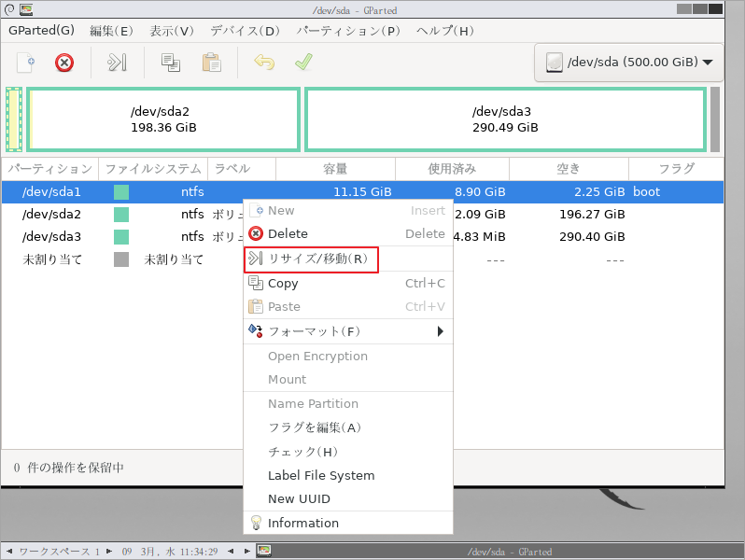Click the copy icon beside Copy menu entry
This screenshot has width=745, height=560.
pos(256,283)
